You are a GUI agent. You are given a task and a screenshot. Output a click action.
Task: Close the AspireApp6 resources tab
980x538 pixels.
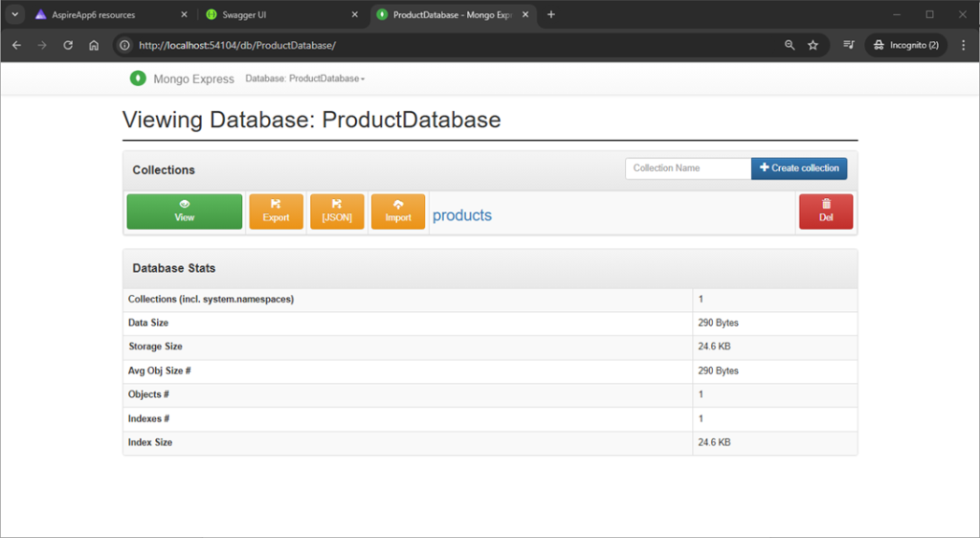(x=184, y=14)
